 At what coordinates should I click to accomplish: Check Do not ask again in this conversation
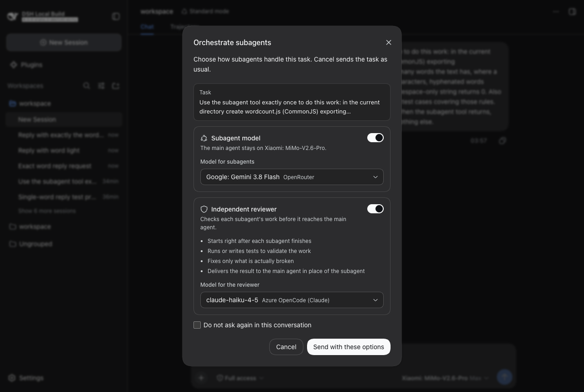[x=197, y=325]
